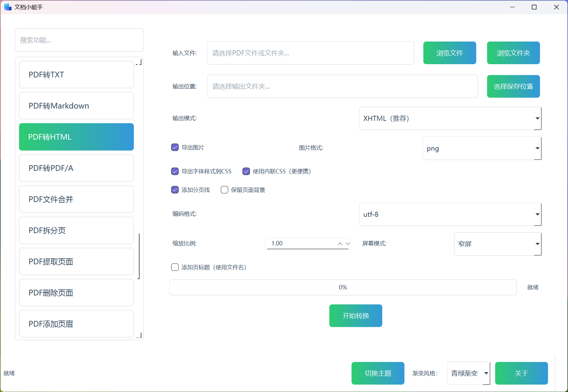
Task: Enable 添加页标题 (使用文件名) checkbox
Action: (x=175, y=267)
